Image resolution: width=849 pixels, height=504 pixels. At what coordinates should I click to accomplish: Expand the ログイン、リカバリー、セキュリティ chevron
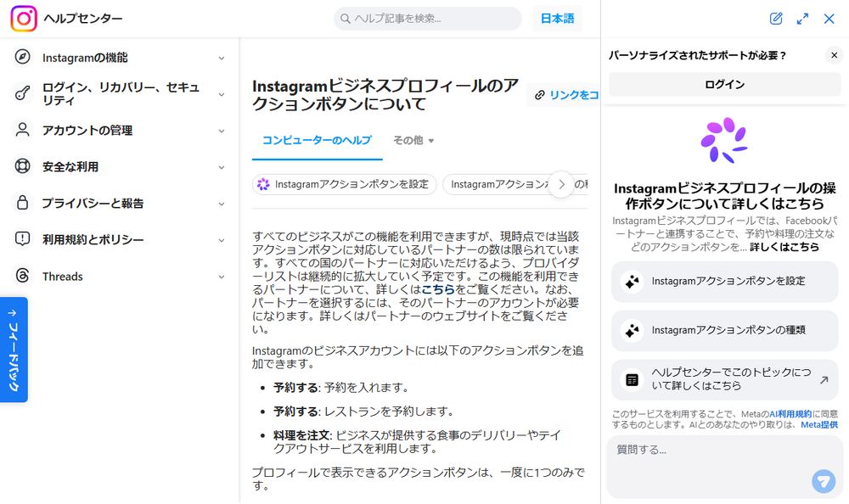pyautogui.click(x=222, y=94)
